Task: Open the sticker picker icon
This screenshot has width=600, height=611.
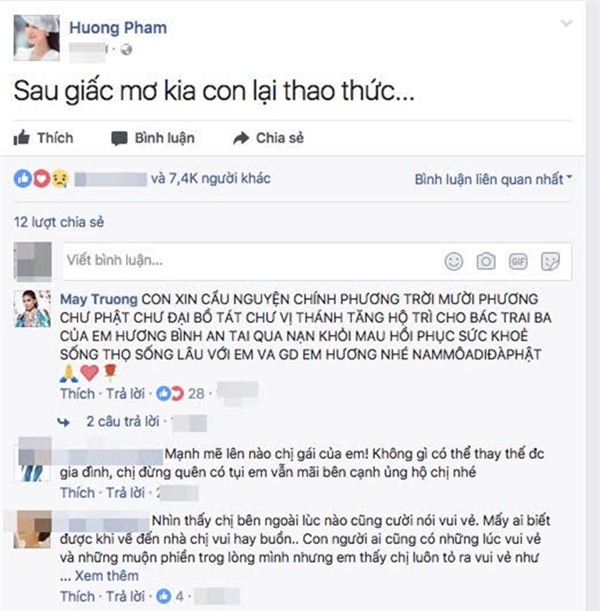Action: 550,261
